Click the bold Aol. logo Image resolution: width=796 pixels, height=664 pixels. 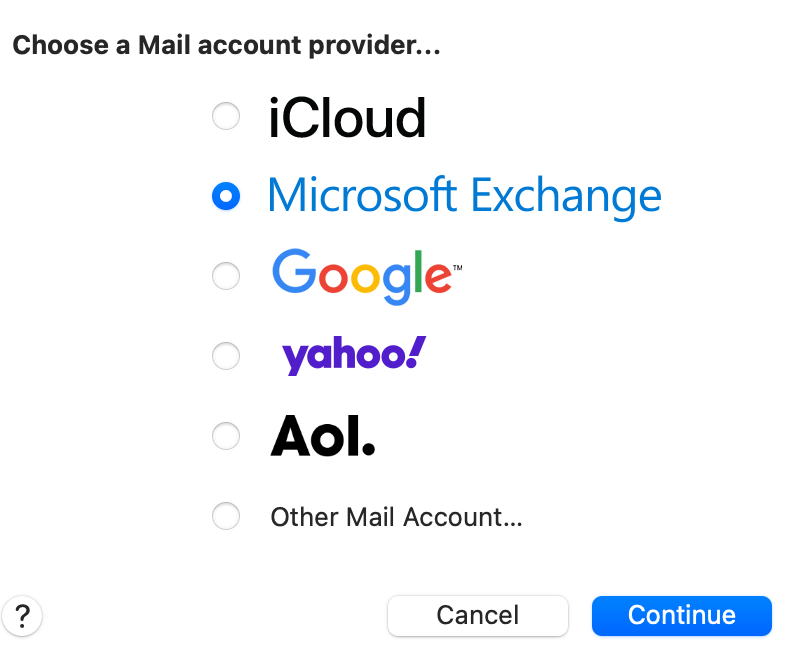(323, 437)
